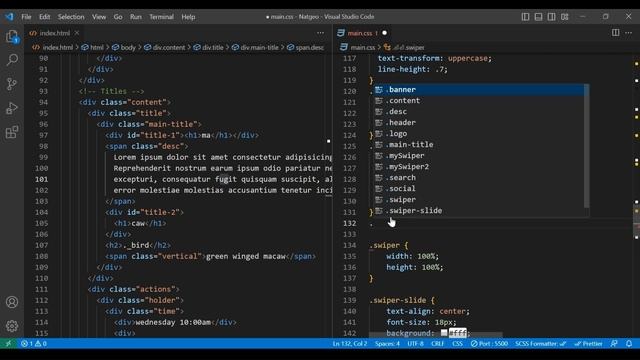Click div.title breadcrumb in index.html
This screenshot has height=360, width=640.
pos(209,47)
